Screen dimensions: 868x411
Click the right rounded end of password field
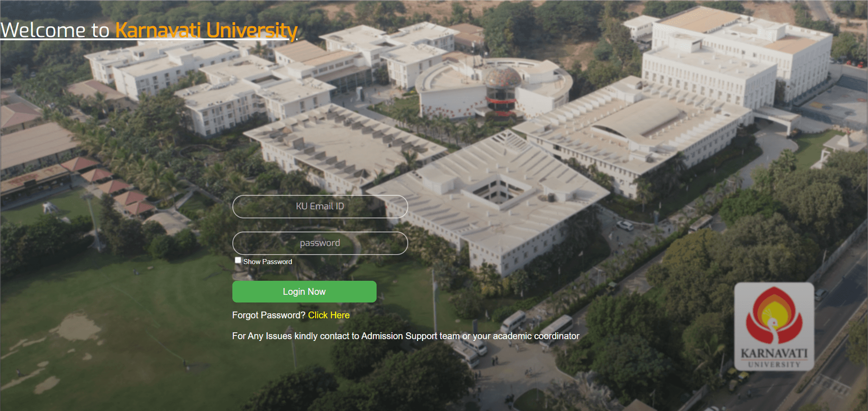click(x=401, y=243)
